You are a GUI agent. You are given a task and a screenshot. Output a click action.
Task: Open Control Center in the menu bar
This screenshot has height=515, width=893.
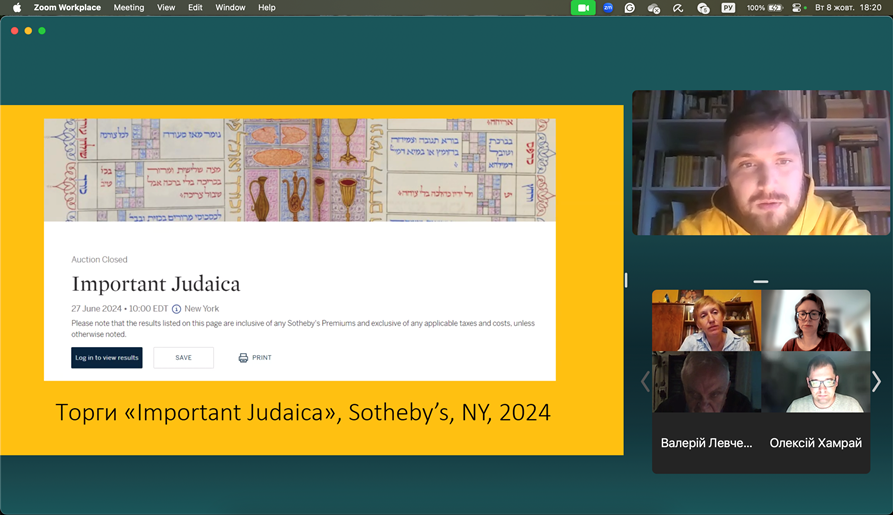coord(798,7)
